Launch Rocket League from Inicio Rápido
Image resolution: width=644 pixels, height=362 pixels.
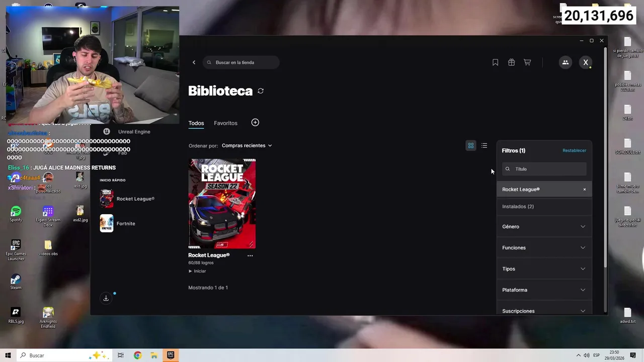tap(128, 199)
